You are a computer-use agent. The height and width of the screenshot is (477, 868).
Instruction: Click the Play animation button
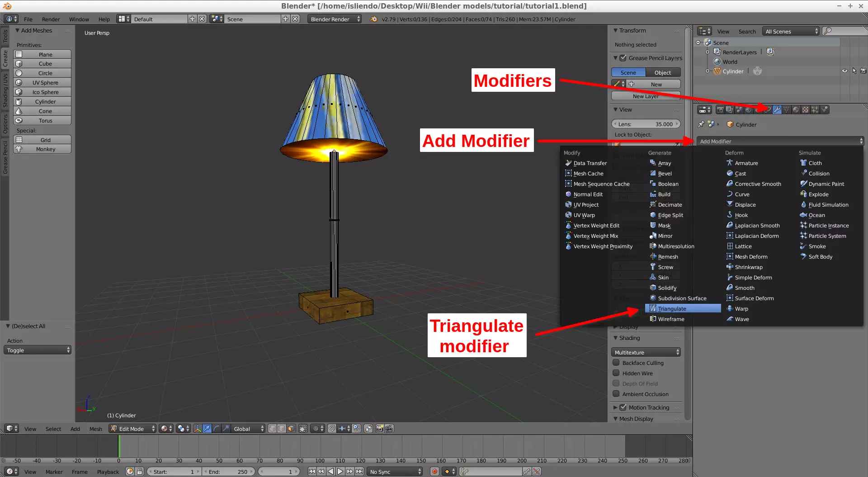tap(340, 472)
